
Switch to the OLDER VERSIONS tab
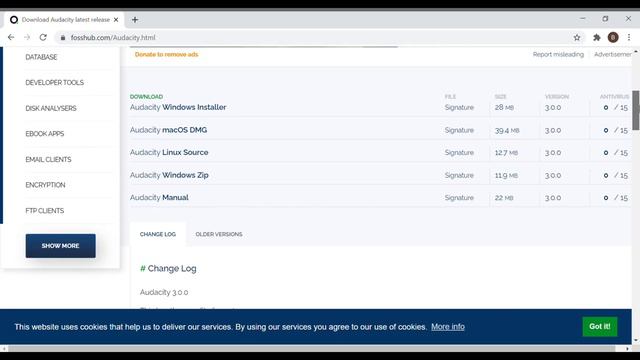click(x=219, y=234)
